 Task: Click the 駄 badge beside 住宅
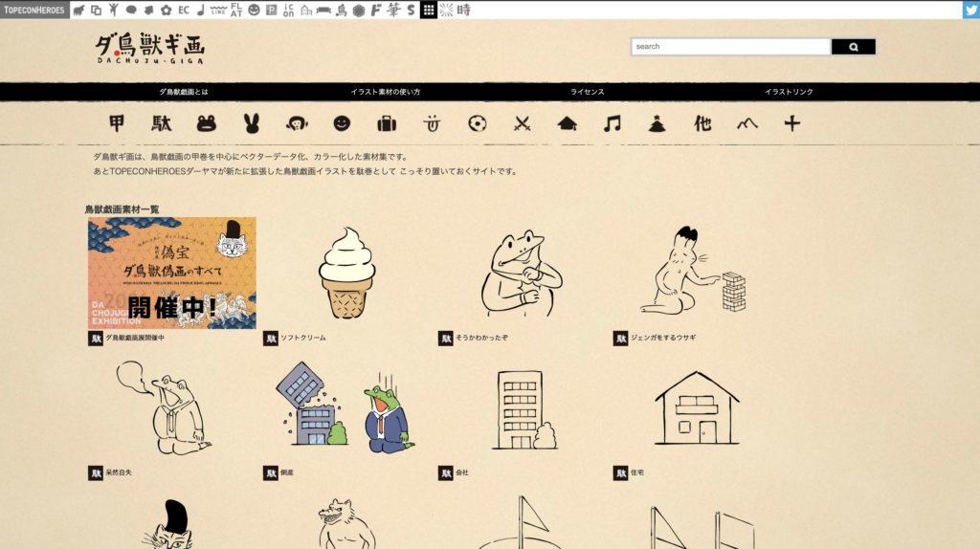click(x=620, y=473)
